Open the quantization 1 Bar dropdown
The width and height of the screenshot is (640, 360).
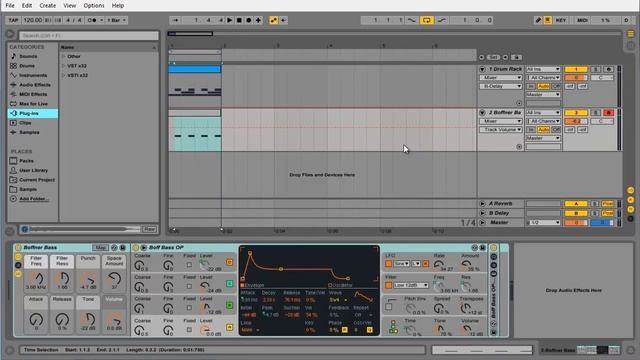pos(117,20)
